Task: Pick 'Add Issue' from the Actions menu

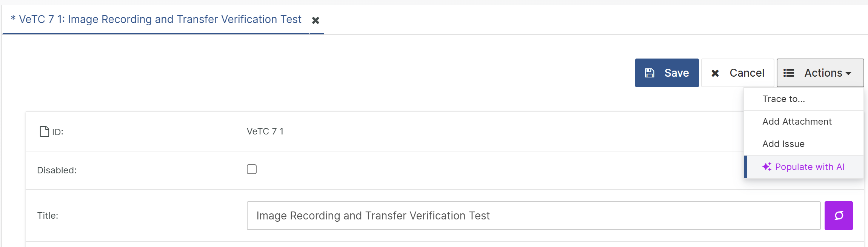Action: pos(783,144)
